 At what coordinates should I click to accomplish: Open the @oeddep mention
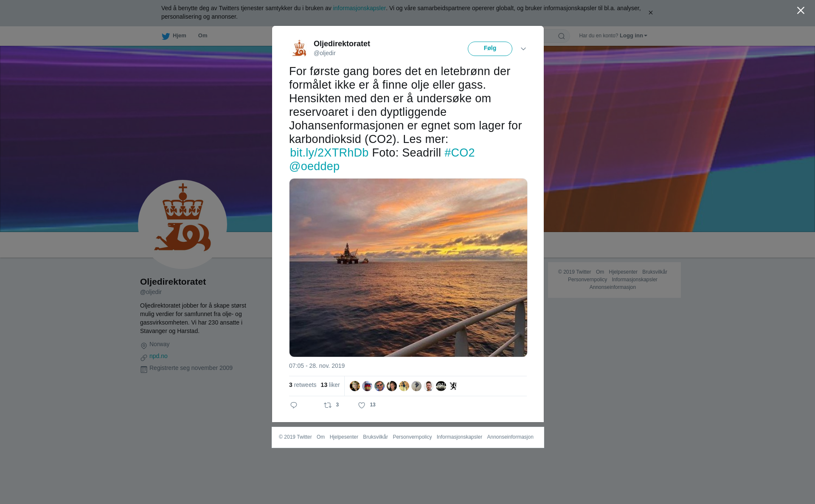click(x=314, y=166)
